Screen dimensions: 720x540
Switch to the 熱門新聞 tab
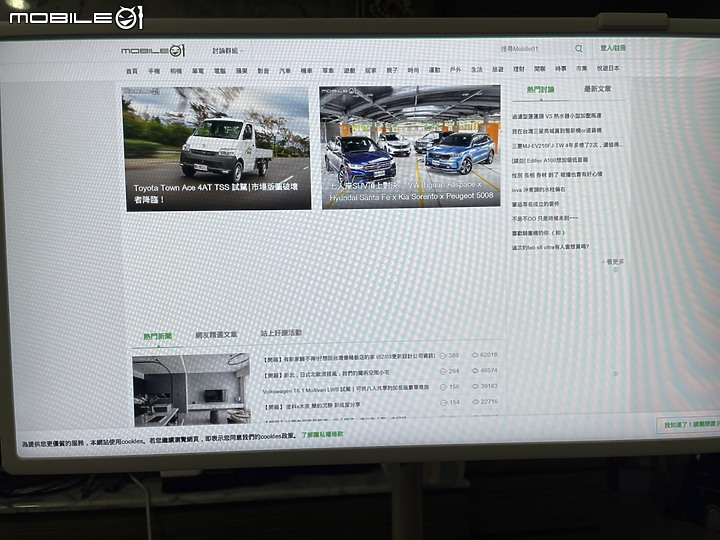(x=158, y=337)
